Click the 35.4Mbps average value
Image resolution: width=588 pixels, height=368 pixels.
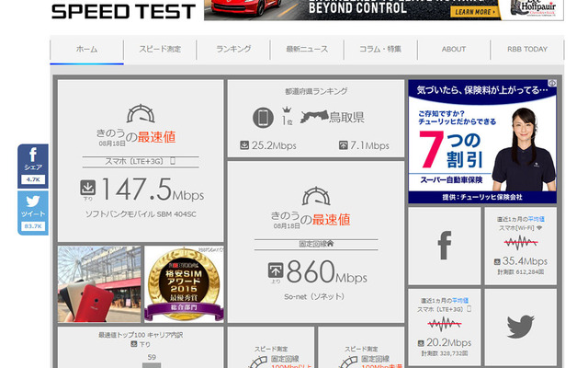pyautogui.click(x=525, y=261)
